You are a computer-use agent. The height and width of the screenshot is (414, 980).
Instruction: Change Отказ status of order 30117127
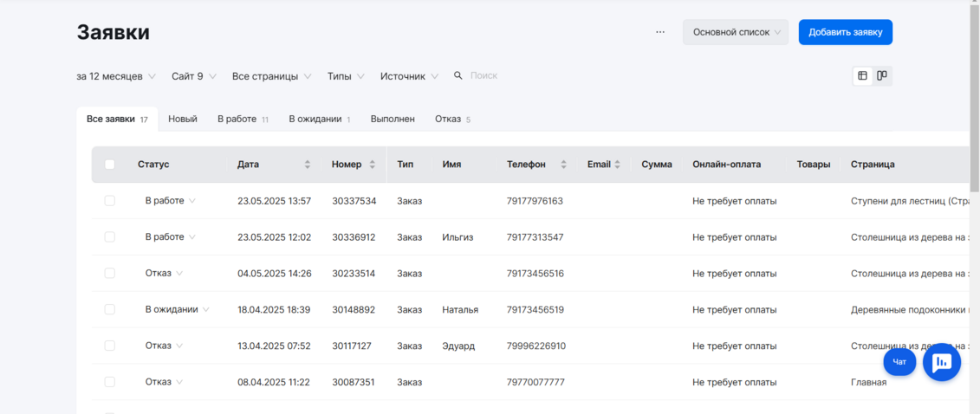(x=165, y=346)
